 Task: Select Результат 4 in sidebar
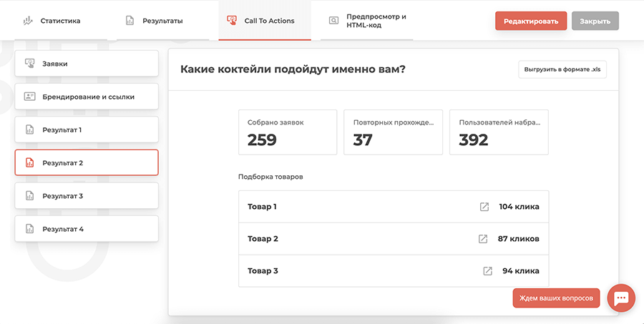[87, 229]
